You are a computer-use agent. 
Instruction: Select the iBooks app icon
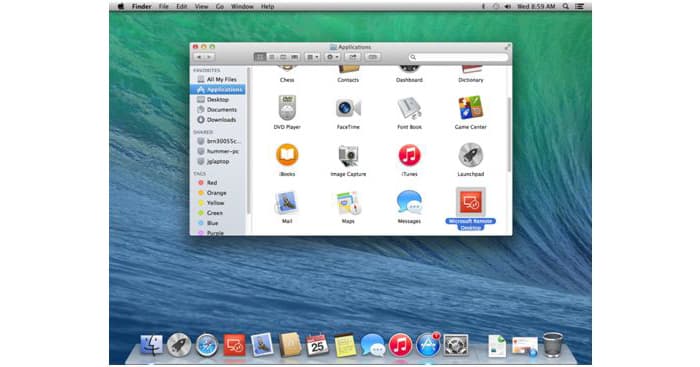pos(287,155)
